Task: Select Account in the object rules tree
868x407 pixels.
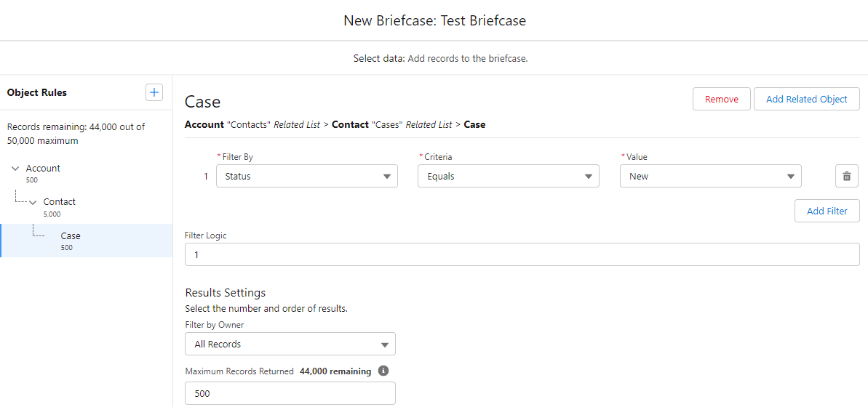Action: tap(43, 169)
